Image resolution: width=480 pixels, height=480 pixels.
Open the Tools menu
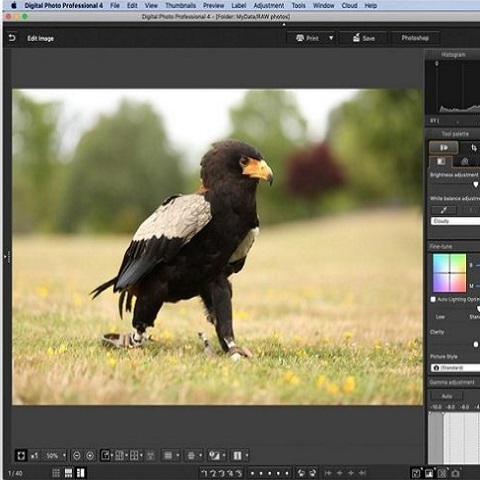[298, 5]
